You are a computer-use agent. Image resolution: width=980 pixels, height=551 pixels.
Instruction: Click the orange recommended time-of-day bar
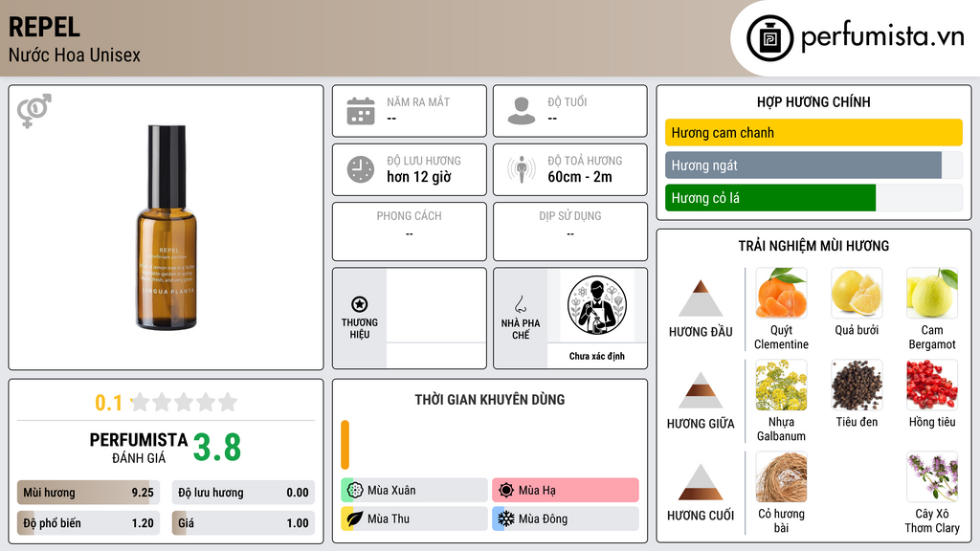[345, 445]
